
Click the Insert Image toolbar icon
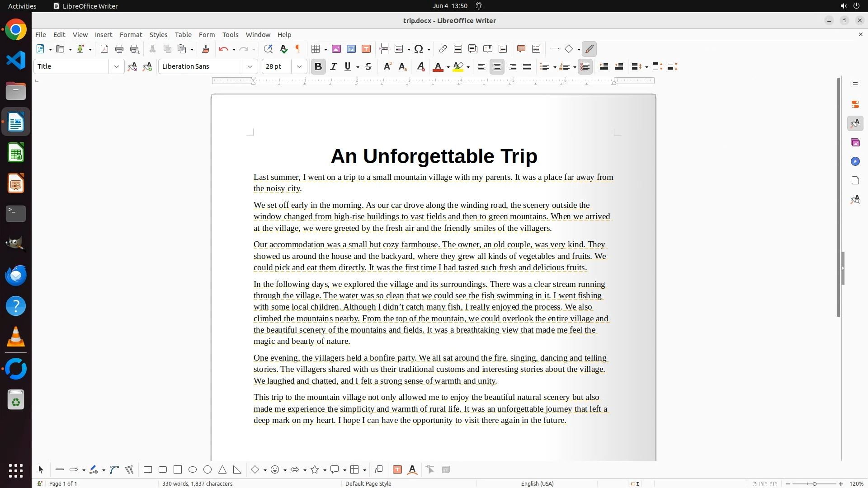click(336, 49)
